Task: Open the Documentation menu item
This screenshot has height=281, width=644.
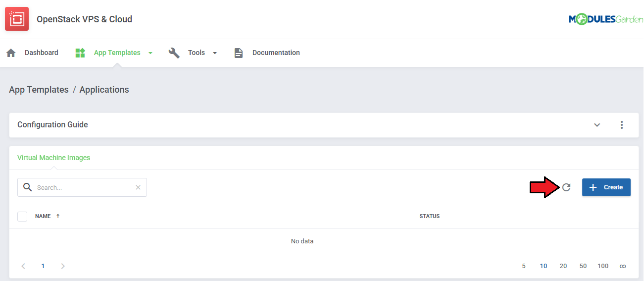Action: click(276, 53)
